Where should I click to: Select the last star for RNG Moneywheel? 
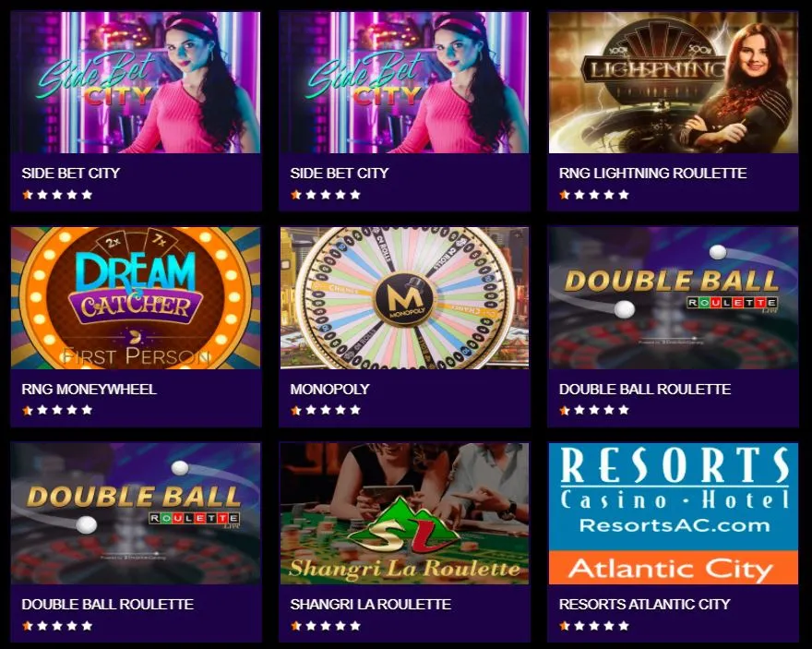(x=87, y=410)
